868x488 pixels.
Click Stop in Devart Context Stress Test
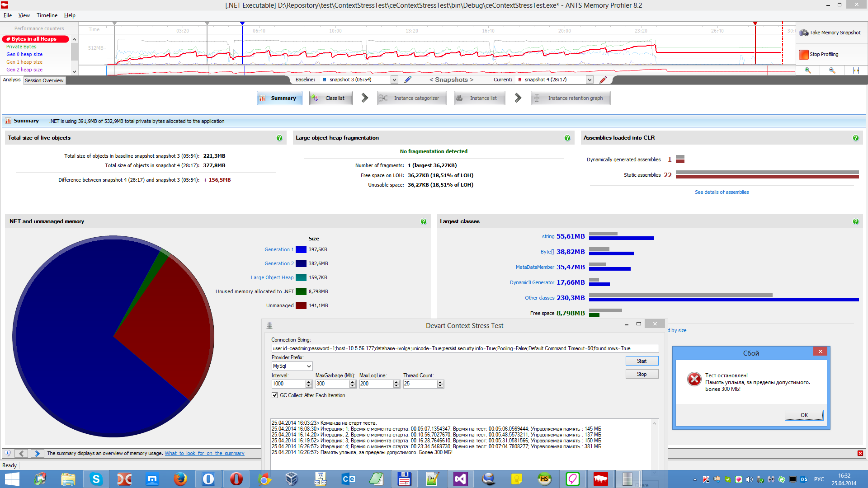tap(642, 374)
